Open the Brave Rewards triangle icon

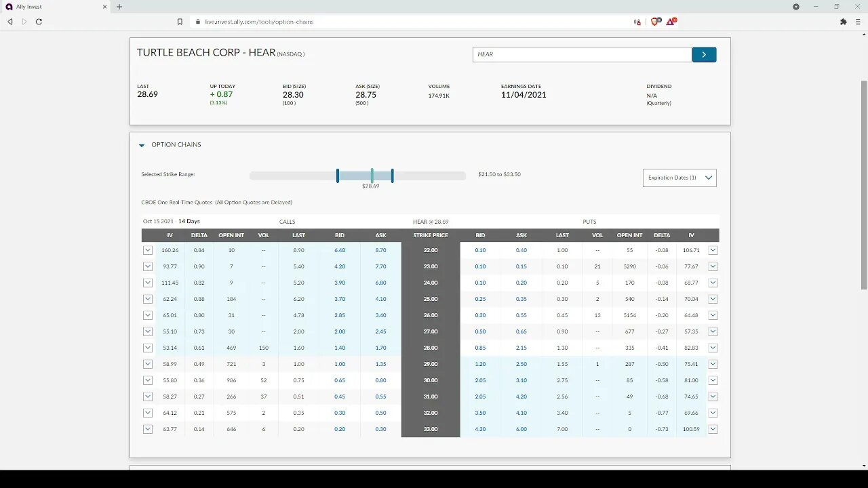point(671,22)
